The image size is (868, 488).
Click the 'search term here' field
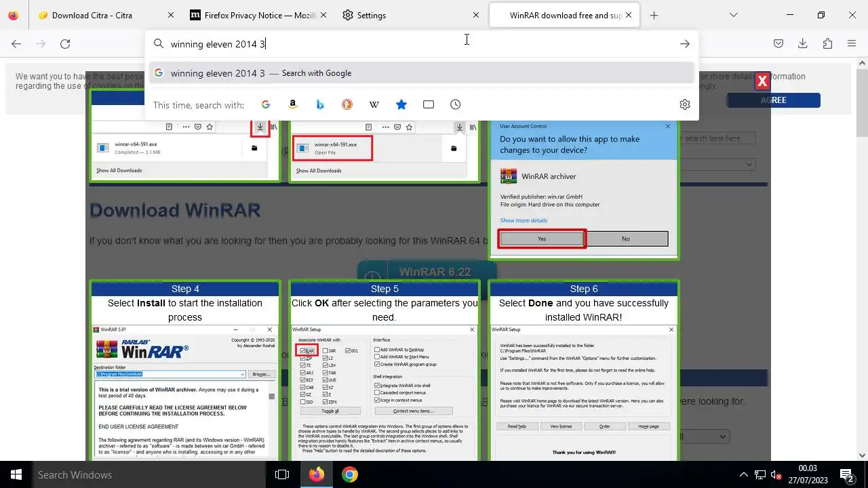[719, 138]
